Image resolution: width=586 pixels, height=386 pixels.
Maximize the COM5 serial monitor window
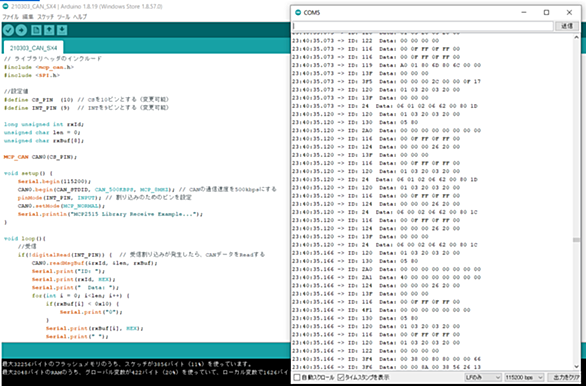(x=546, y=13)
